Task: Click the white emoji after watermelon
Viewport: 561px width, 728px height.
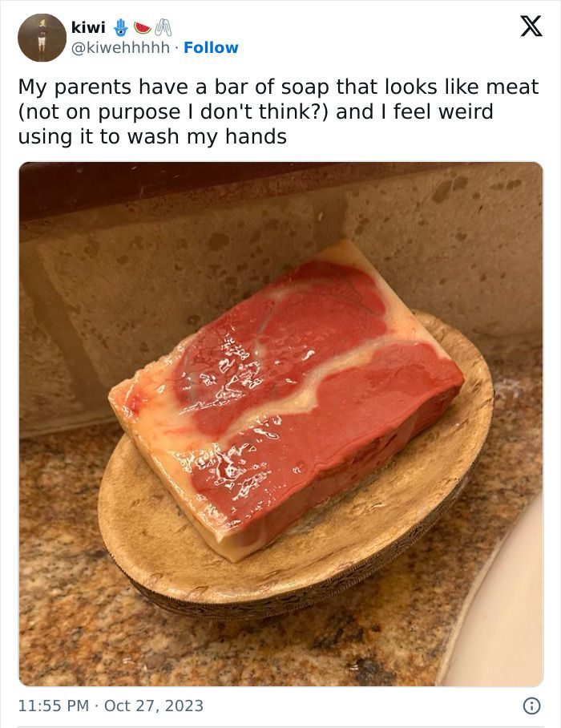Action: [163, 27]
